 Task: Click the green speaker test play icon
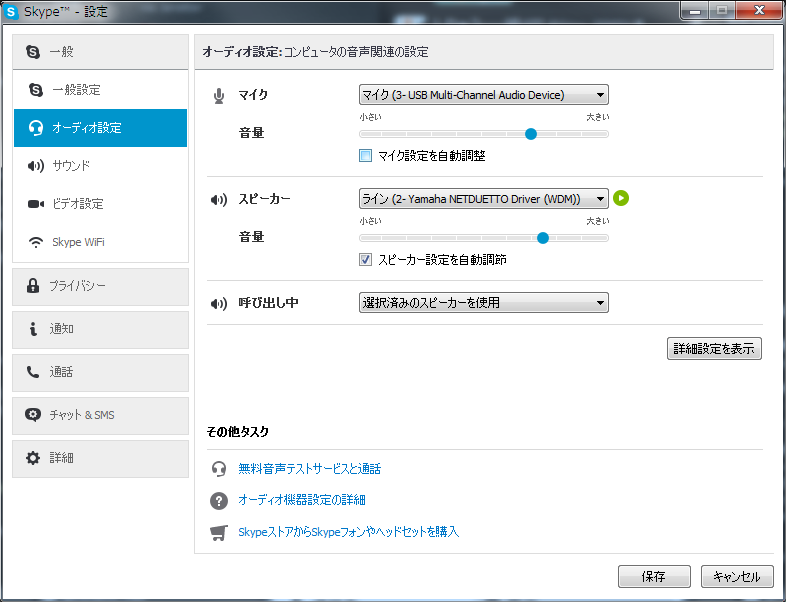coord(621,198)
